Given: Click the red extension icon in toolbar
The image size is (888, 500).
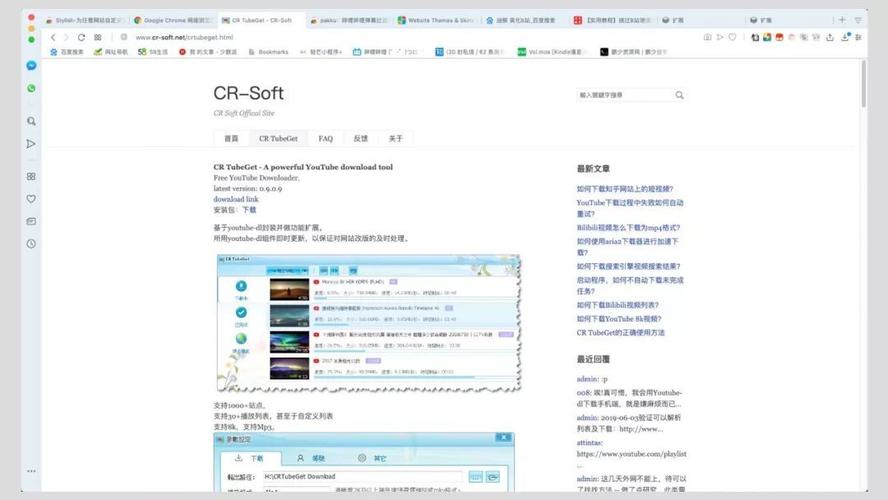Looking at the screenshot, I should point(779,37).
